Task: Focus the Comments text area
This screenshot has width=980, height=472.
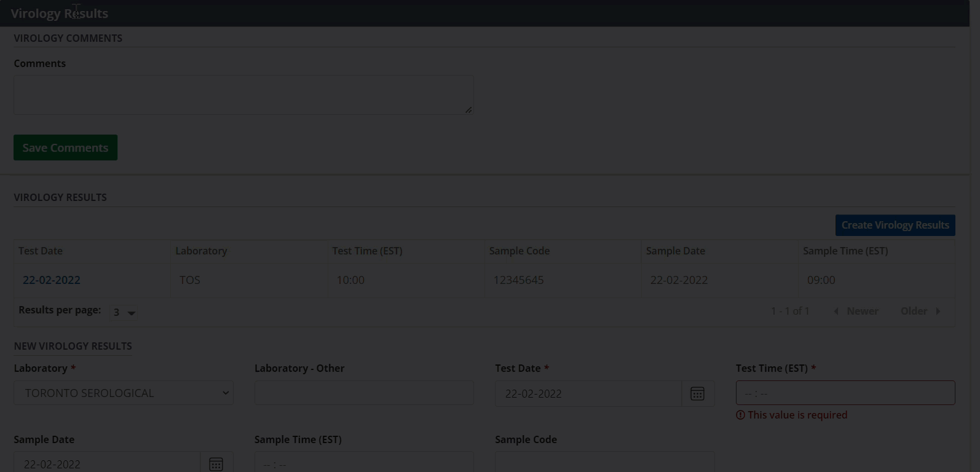Action: point(243,95)
